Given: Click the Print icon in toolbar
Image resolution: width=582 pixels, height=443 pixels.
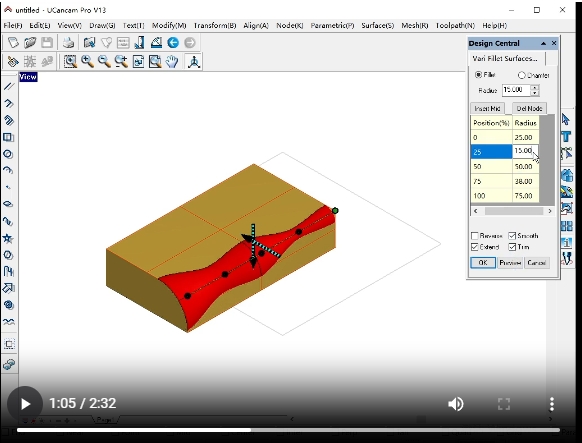Looking at the screenshot, I should (x=68, y=43).
